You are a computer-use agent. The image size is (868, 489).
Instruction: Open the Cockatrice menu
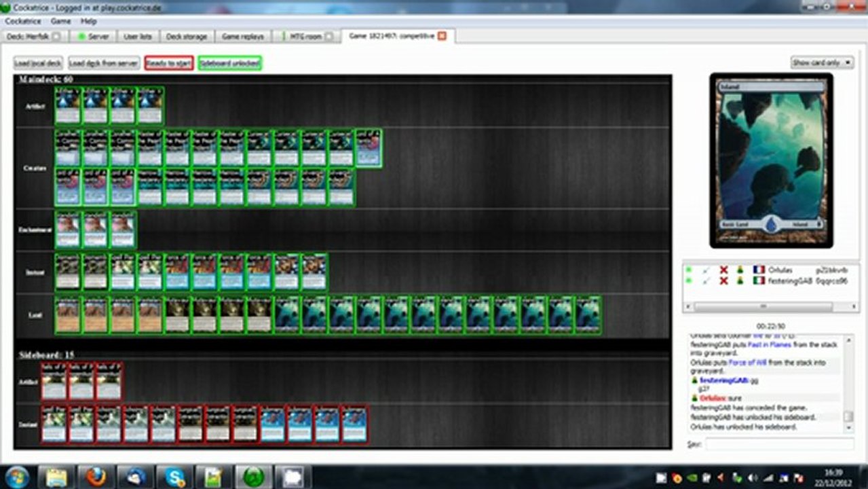click(24, 21)
